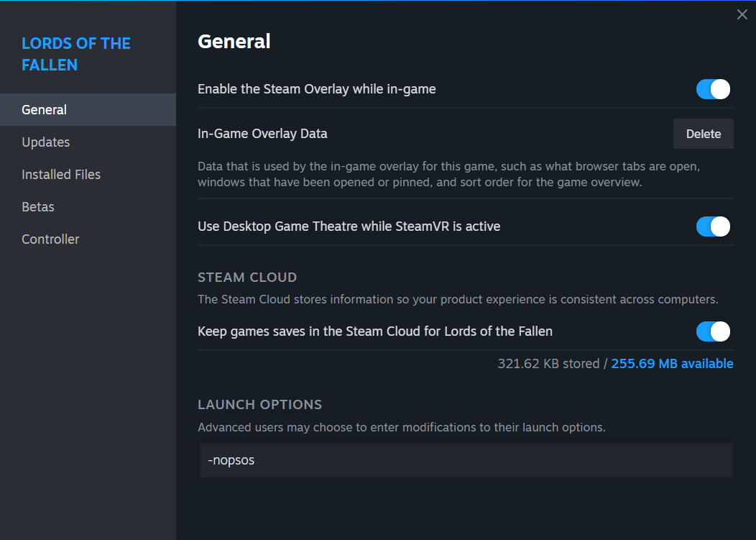Select the Controller settings section
The height and width of the screenshot is (540, 756).
pyautogui.click(x=88, y=239)
